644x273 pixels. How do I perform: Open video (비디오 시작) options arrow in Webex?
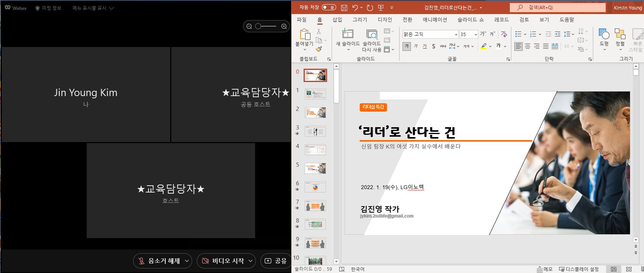[251, 261]
